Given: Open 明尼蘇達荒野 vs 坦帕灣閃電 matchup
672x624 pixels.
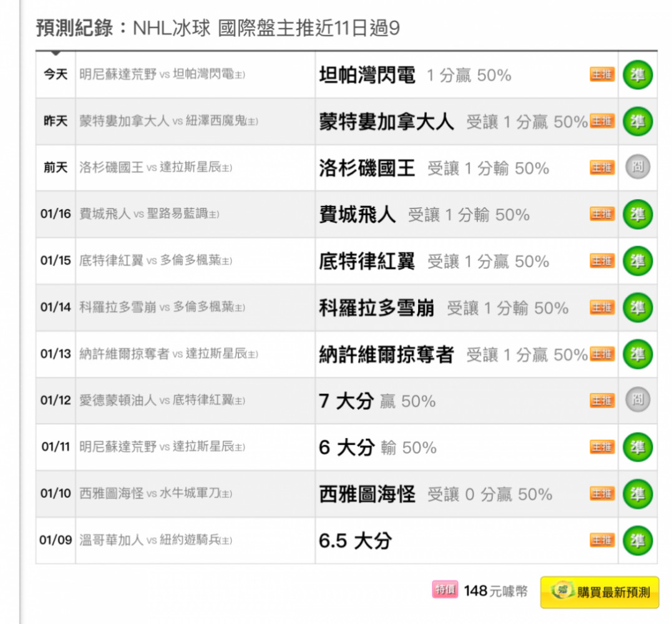Looking at the screenshot, I should (x=162, y=75).
